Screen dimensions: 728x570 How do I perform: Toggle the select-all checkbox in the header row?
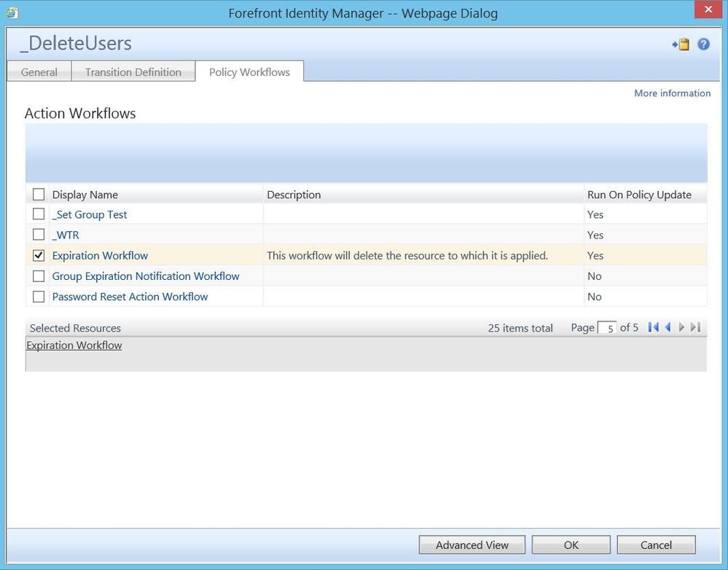[x=39, y=194]
